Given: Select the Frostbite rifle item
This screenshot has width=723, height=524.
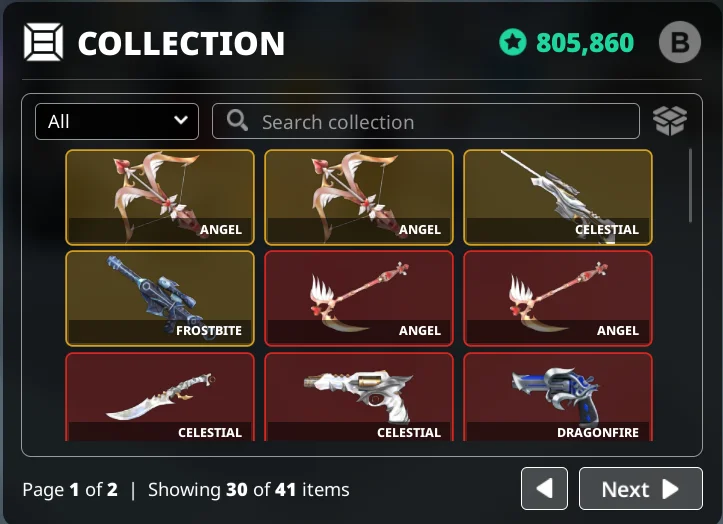Looking at the screenshot, I should [160, 298].
